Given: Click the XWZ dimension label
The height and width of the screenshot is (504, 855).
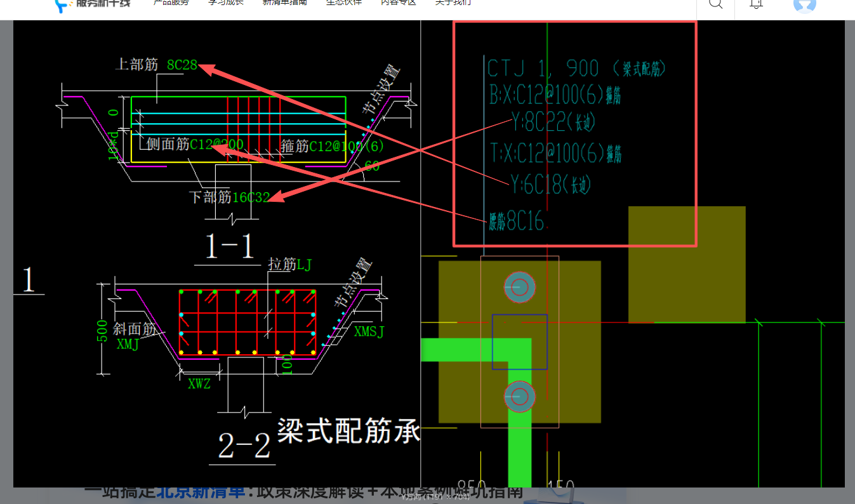Looking at the screenshot, I should coord(199,383).
